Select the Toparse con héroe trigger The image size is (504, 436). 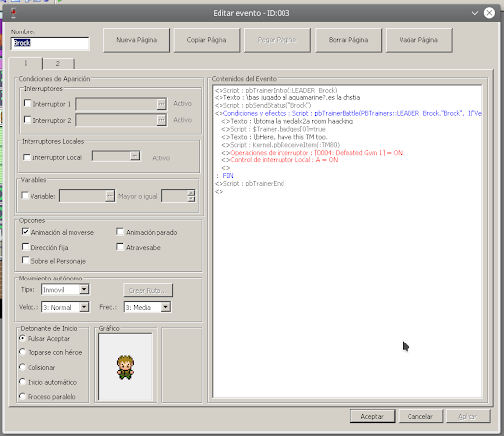[x=23, y=352]
